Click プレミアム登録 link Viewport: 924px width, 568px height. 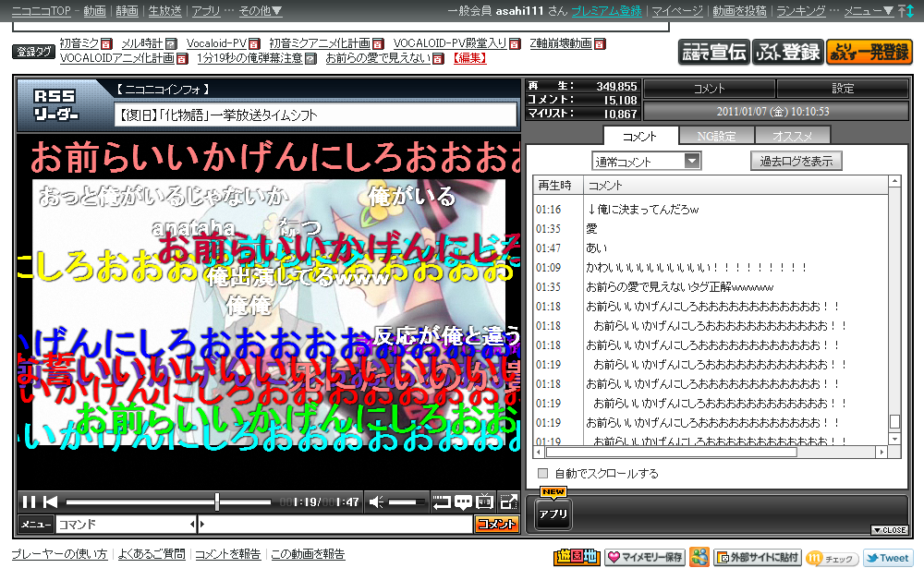[x=606, y=10]
